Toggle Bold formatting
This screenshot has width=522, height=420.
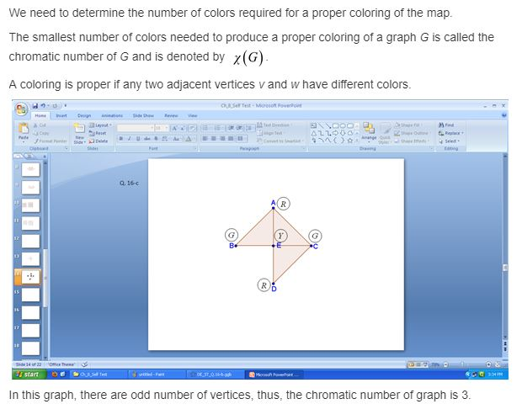(121, 138)
